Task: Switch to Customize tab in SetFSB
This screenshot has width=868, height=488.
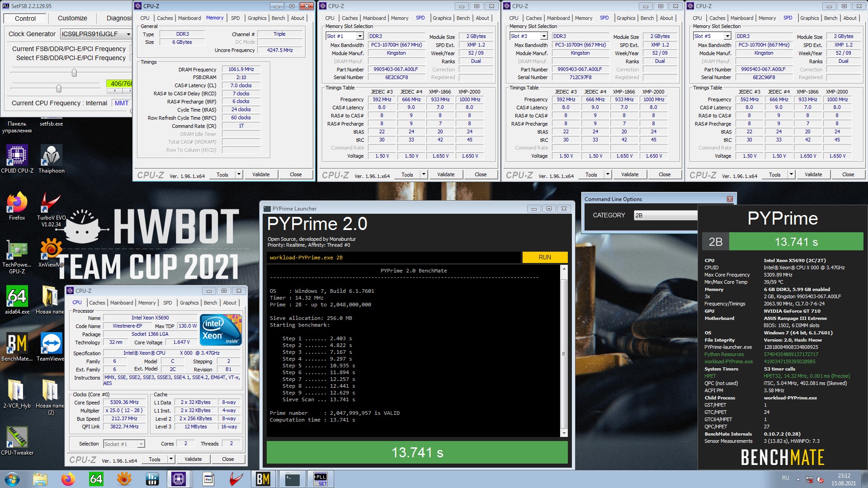Action: point(72,18)
